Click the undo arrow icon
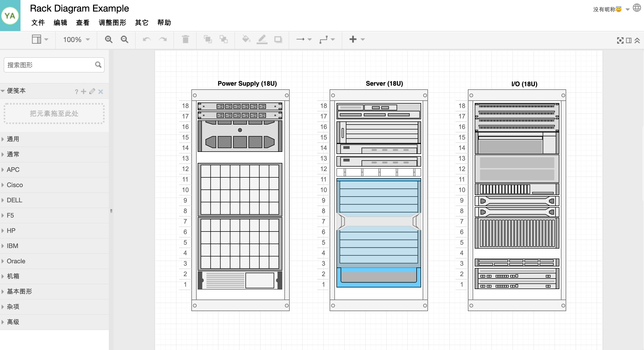This screenshot has height=350, width=644. click(x=147, y=39)
